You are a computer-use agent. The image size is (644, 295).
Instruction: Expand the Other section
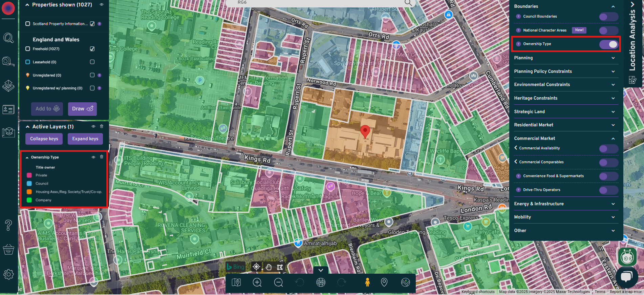pos(613,231)
